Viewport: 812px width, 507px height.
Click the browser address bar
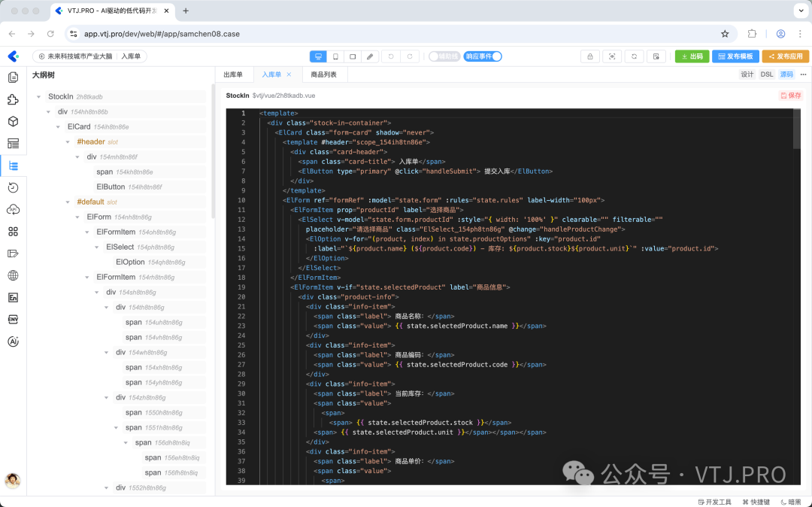pyautogui.click(x=393, y=34)
